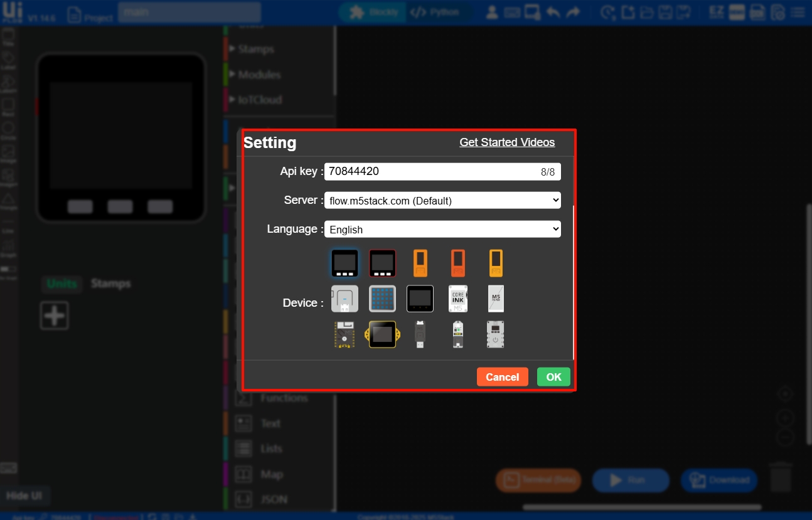Click the EZ Data icon in toolbar
The height and width of the screenshot is (520, 812).
click(717, 12)
